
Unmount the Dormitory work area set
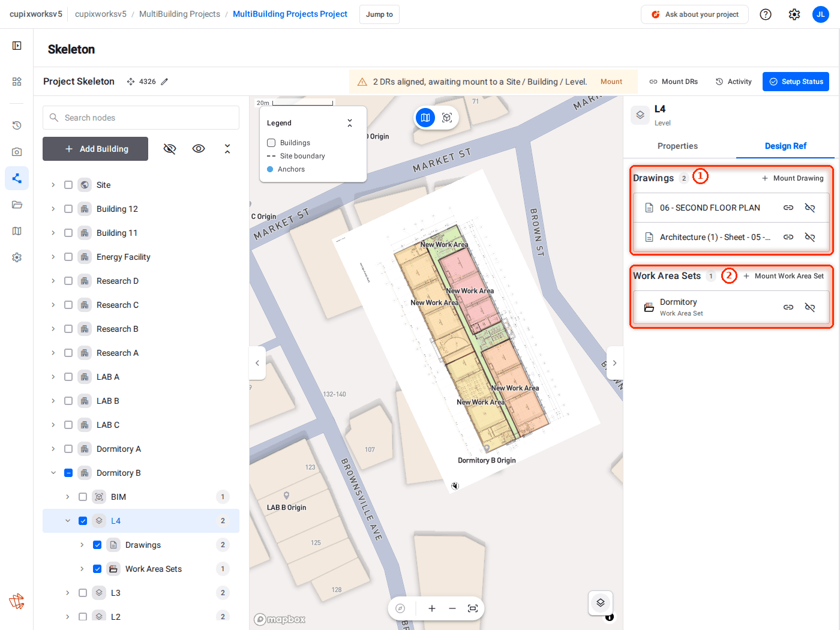810,307
